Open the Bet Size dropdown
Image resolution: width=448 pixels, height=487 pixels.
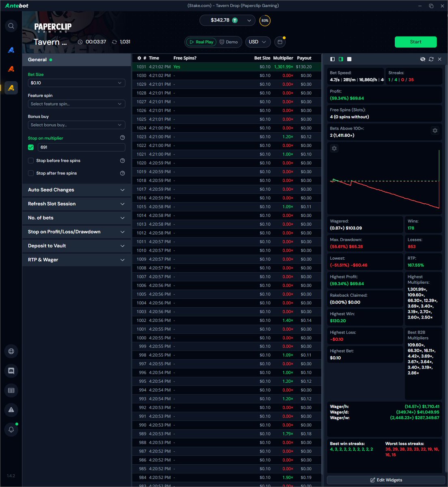tap(76, 83)
